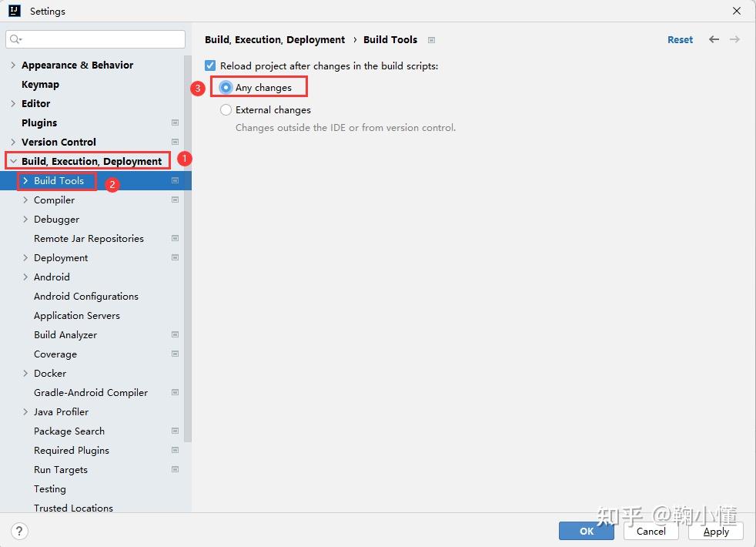Screen dimensions: 756x547
Task: Open the Keymap settings page
Action: click(41, 85)
